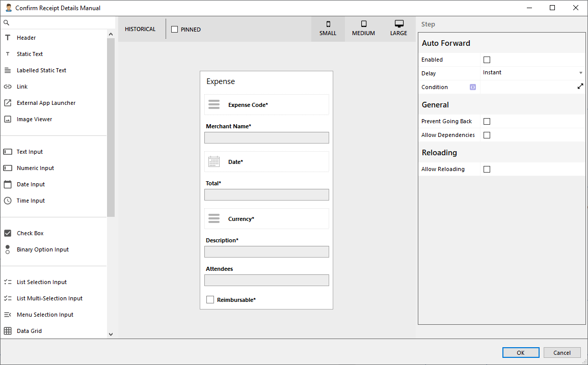Image resolution: width=588 pixels, height=365 pixels.
Task: Click the OK button
Action: (x=520, y=353)
